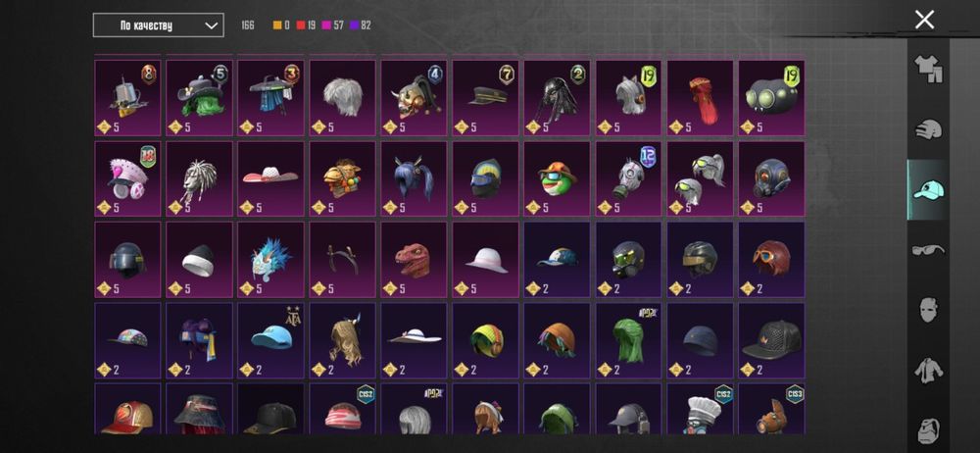Filter by the red rarity count 19

[306, 25]
